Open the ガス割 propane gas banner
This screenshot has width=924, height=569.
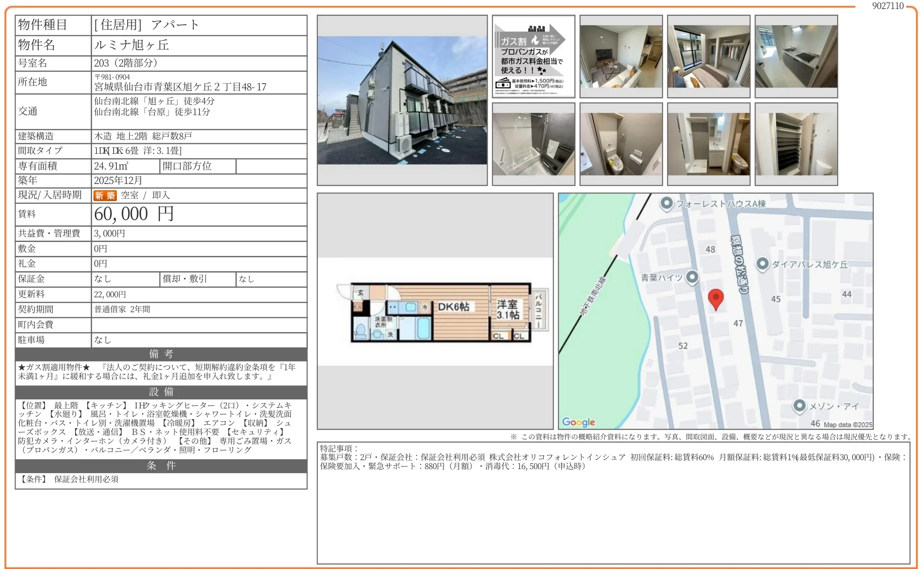[533, 56]
